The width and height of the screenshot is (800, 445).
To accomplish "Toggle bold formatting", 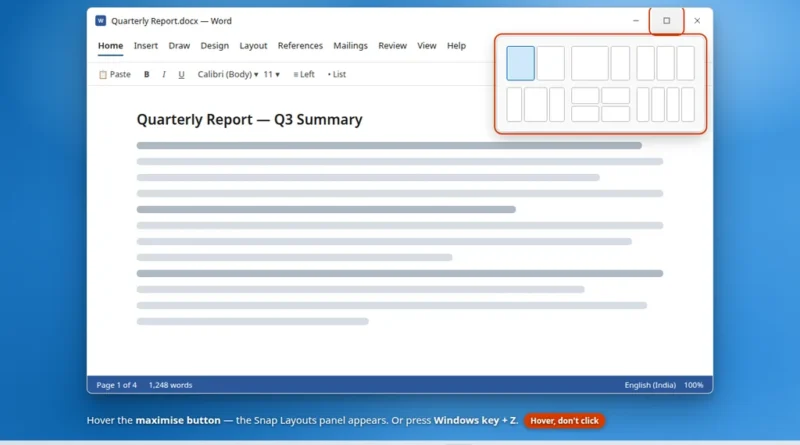I will (x=146, y=75).
